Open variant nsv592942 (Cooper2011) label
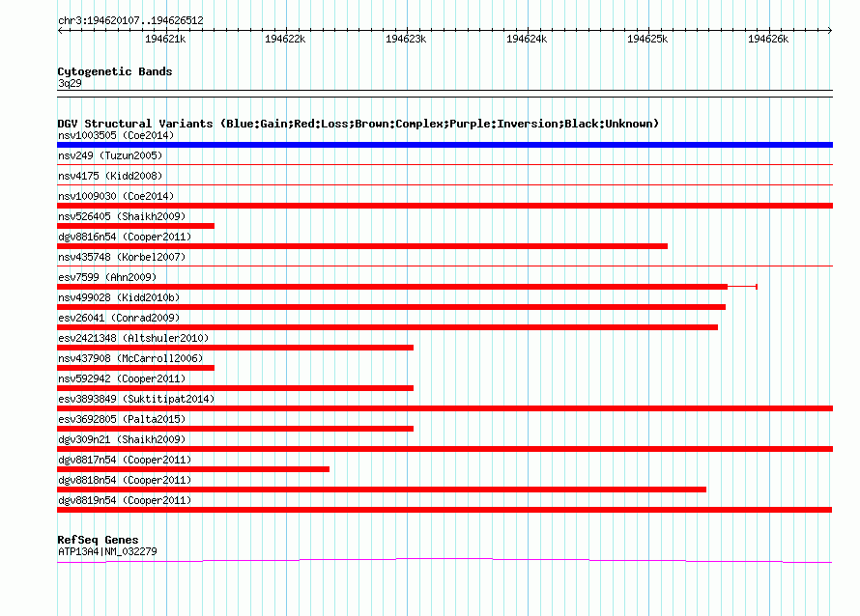Viewport: 860px width, 616px height. pyautogui.click(x=122, y=378)
